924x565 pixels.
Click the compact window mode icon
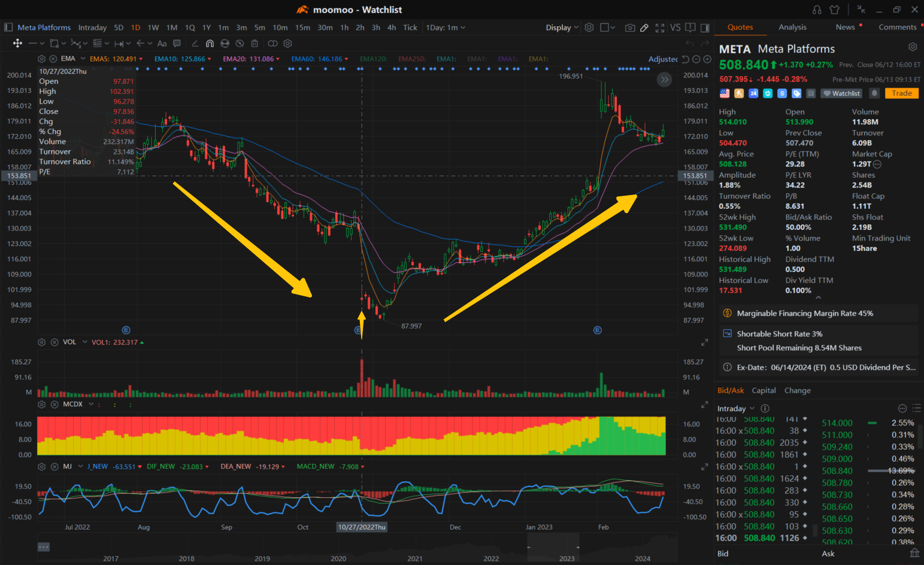[x=861, y=10]
